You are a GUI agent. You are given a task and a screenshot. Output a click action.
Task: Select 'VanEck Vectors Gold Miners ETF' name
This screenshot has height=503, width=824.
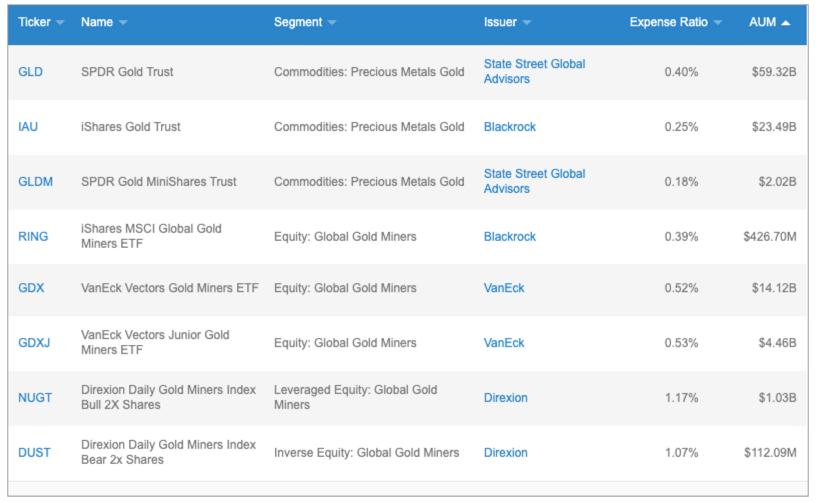[170, 288]
